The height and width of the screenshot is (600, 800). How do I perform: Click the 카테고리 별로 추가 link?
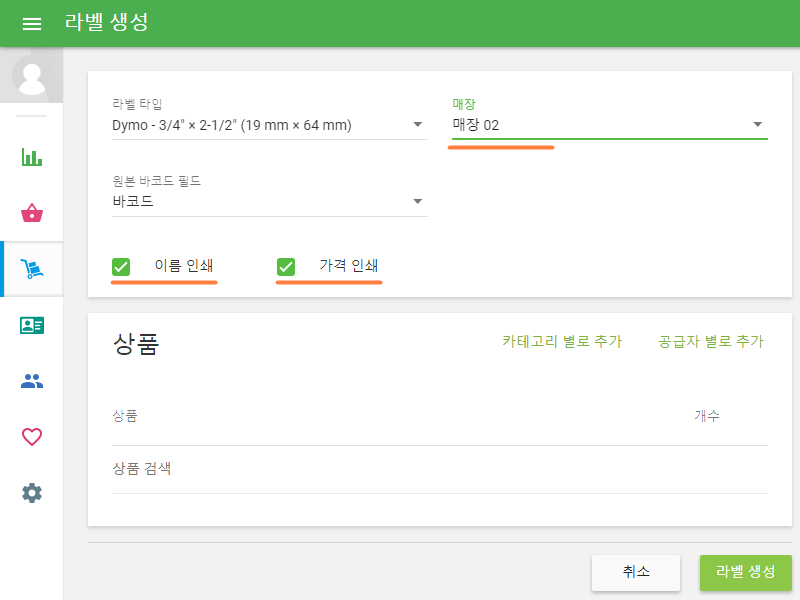(x=562, y=341)
